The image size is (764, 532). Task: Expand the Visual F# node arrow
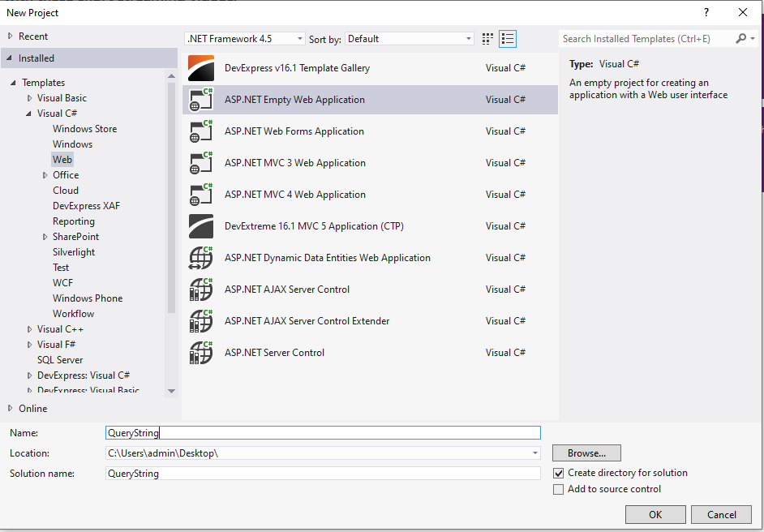pyautogui.click(x=29, y=345)
